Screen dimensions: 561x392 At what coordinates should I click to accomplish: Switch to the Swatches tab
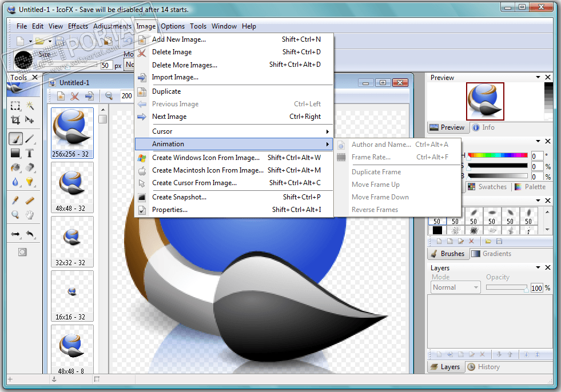pos(487,187)
